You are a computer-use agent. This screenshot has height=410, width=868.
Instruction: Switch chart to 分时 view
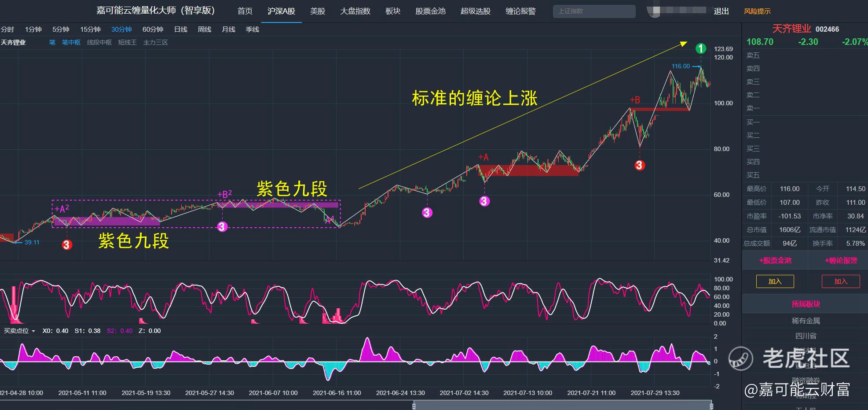click(x=7, y=30)
